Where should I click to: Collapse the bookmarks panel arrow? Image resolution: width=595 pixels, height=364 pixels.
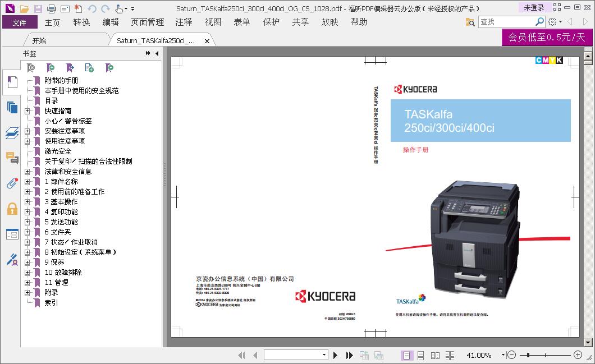(x=157, y=53)
